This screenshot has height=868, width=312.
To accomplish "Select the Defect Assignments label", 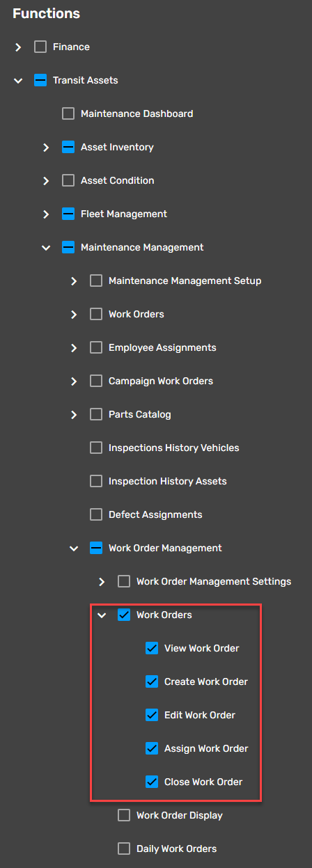I will tap(155, 514).
